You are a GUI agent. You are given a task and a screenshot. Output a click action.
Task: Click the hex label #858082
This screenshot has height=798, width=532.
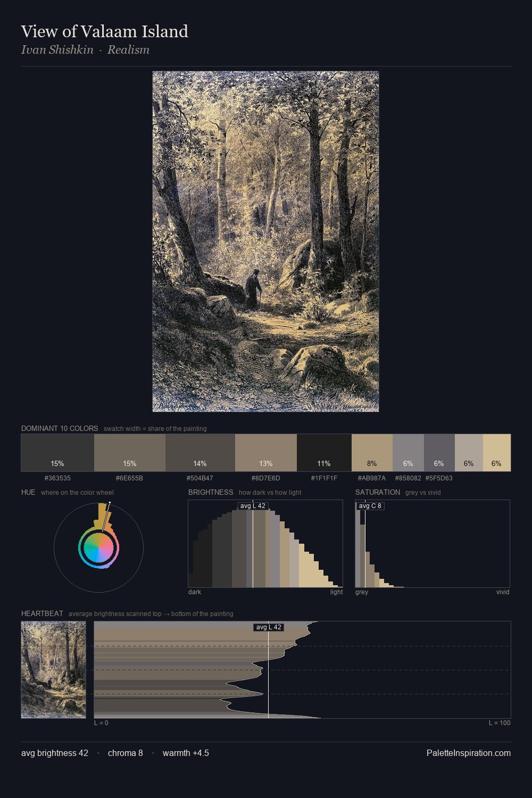(408, 478)
